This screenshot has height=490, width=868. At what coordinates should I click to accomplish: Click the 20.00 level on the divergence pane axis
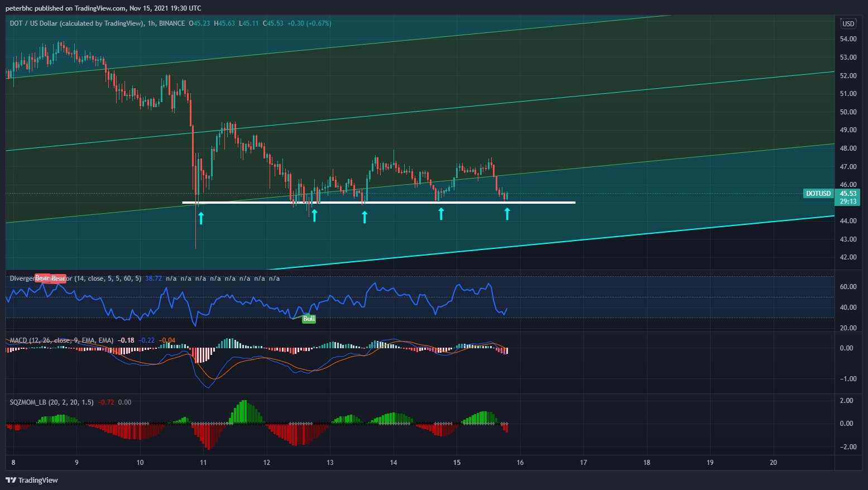(x=848, y=328)
